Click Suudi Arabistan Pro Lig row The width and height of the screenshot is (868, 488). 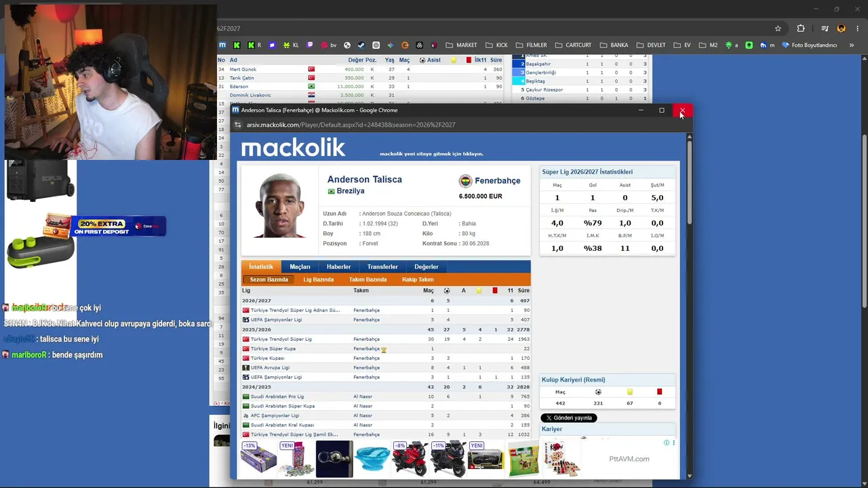click(386, 396)
